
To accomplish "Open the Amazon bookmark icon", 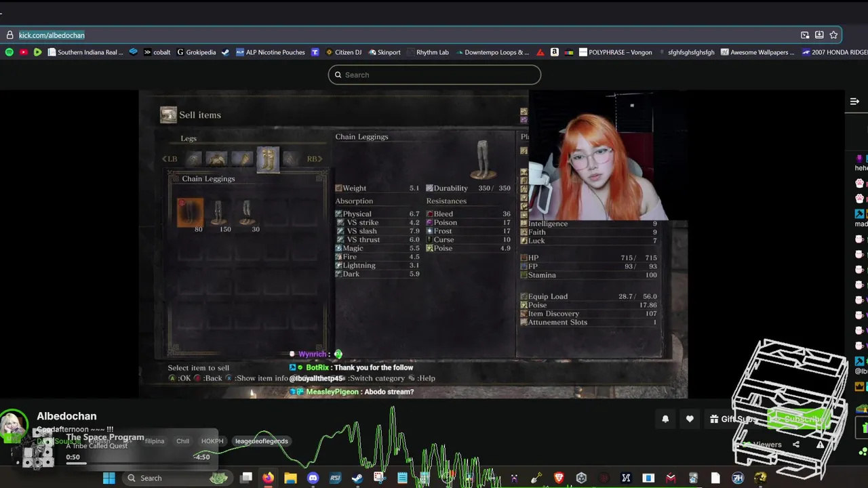I will coord(554,52).
